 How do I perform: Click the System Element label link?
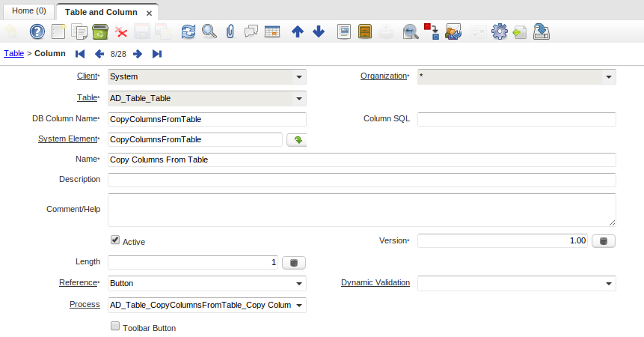click(x=68, y=139)
